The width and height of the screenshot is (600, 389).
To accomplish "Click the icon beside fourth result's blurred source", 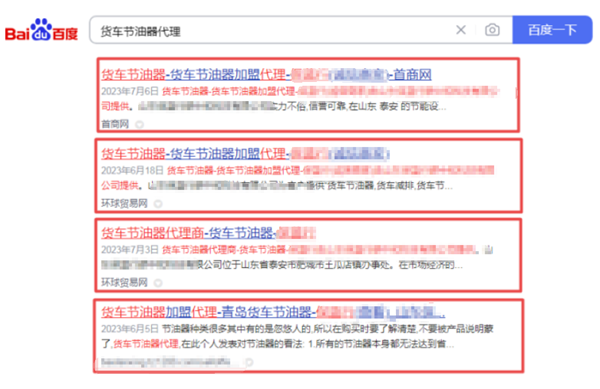I will (x=249, y=362).
